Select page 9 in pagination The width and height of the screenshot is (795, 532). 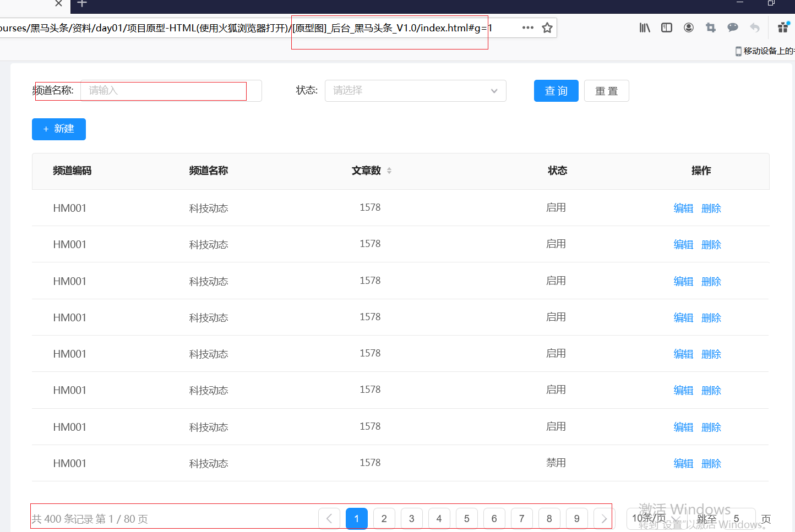point(577,519)
